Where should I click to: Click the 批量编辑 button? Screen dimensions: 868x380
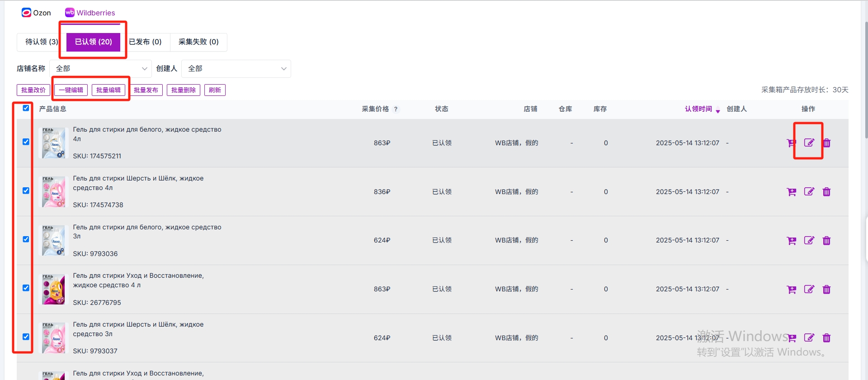108,90
